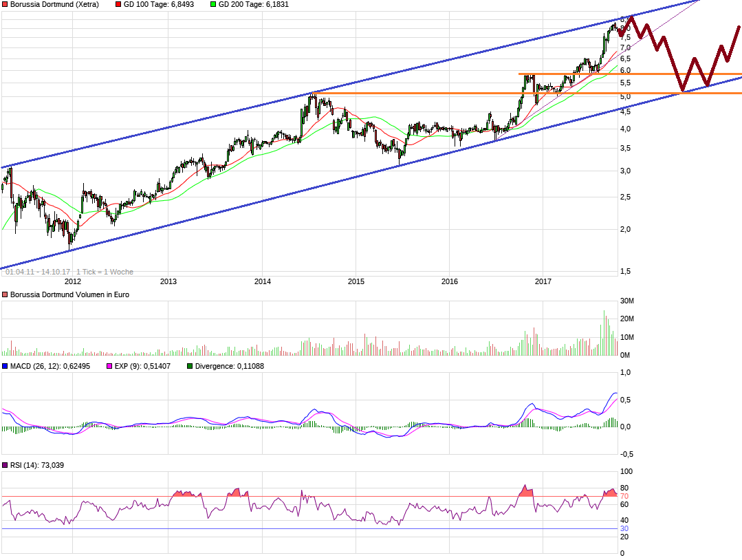Click the 20 label on RSI axis
The height and width of the screenshot is (560, 742).
(x=624, y=537)
